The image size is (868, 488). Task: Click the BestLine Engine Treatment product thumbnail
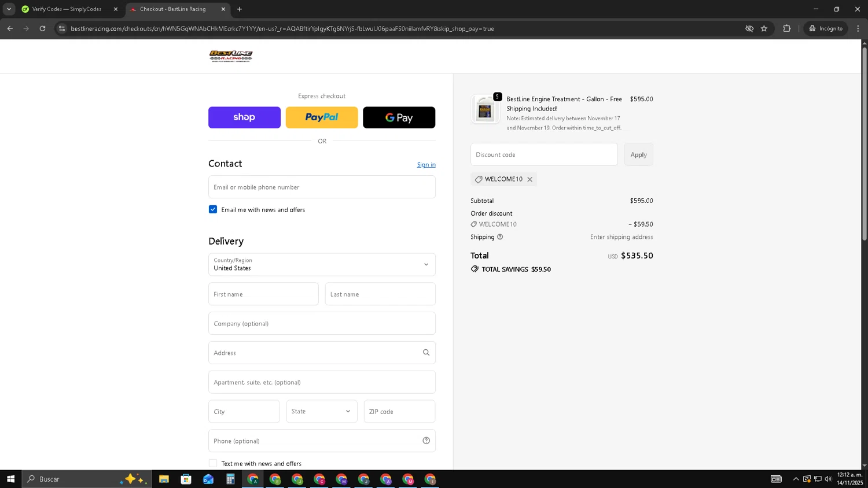point(485,109)
